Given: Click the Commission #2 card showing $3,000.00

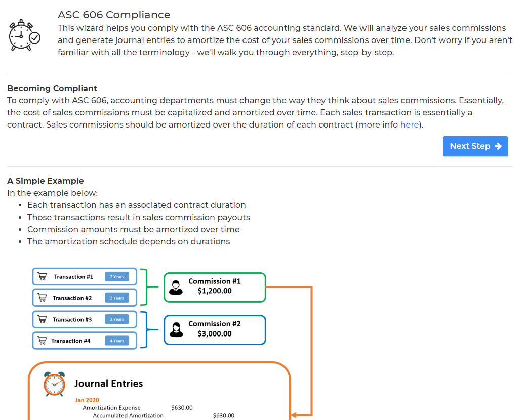Looking at the screenshot, I should [x=215, y=329].
